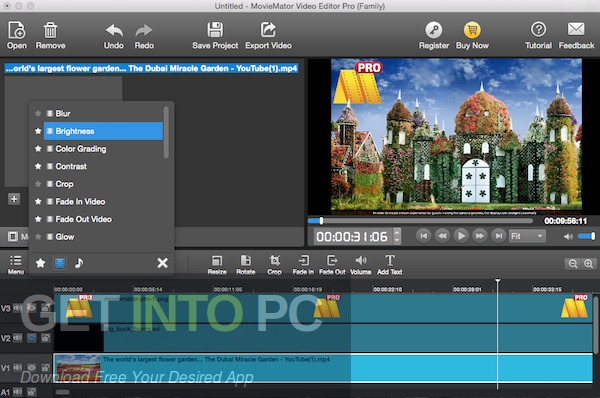This screenshot has width=600, height=398.
Task: Toggle favorite star for Color Grading
Action: tap(38, 148)
